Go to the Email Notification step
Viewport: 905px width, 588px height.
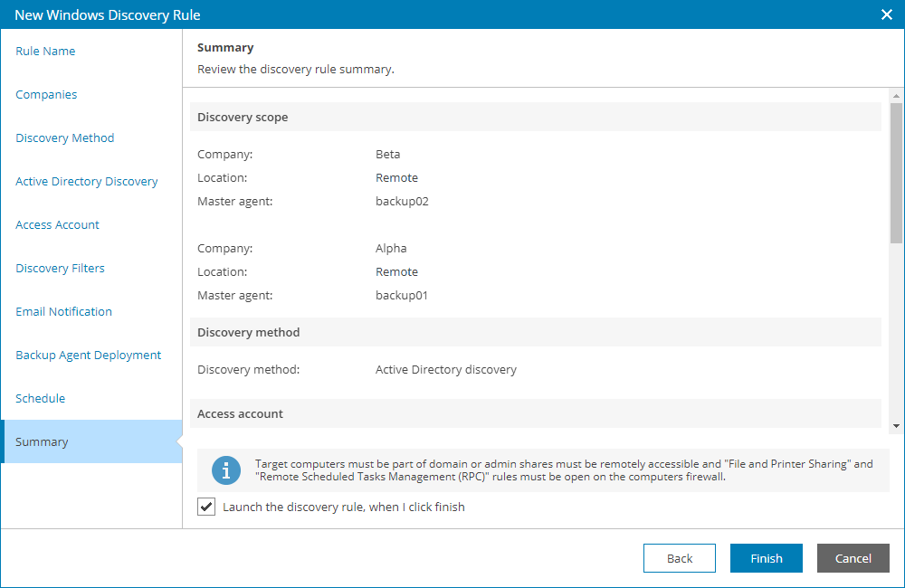pyautogui.click(x=63, y=311)
